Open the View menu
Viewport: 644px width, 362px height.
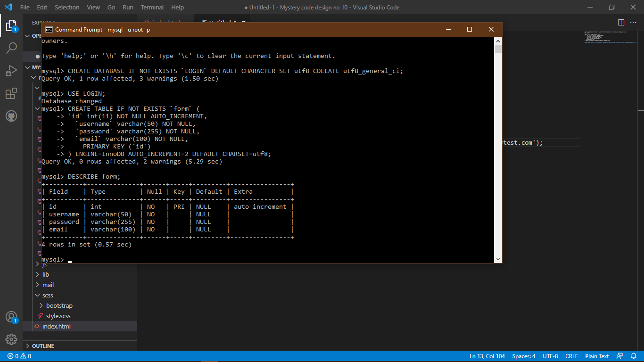93,8
